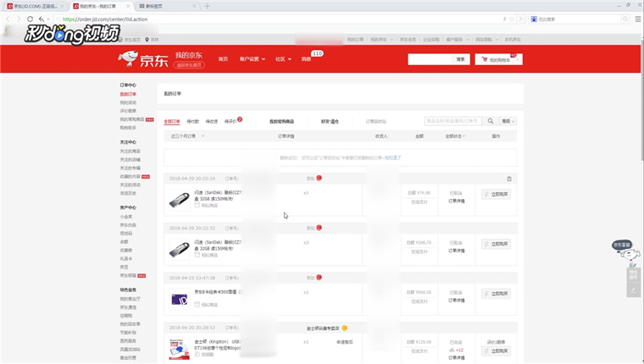The image size is (644, 364).
Task: Click the JD E-card thumbnail image
Action: [x=180, y=299]
